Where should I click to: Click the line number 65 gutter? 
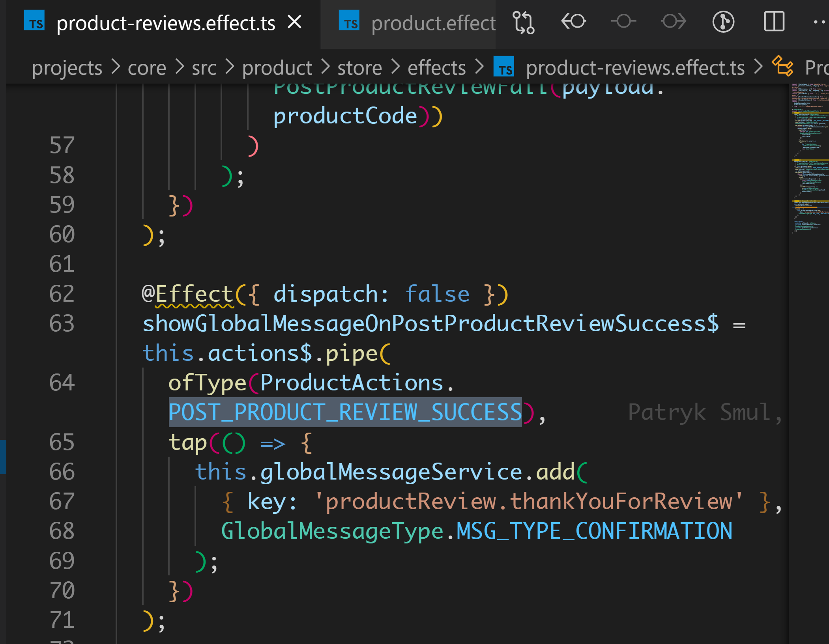click(62, 442)
